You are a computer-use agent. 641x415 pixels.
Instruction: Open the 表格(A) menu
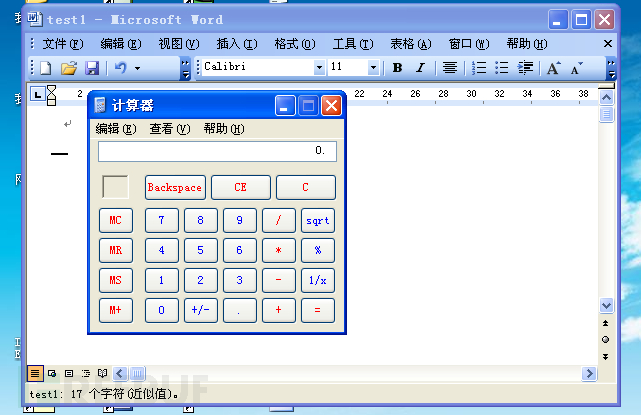[x=411, y=44]
